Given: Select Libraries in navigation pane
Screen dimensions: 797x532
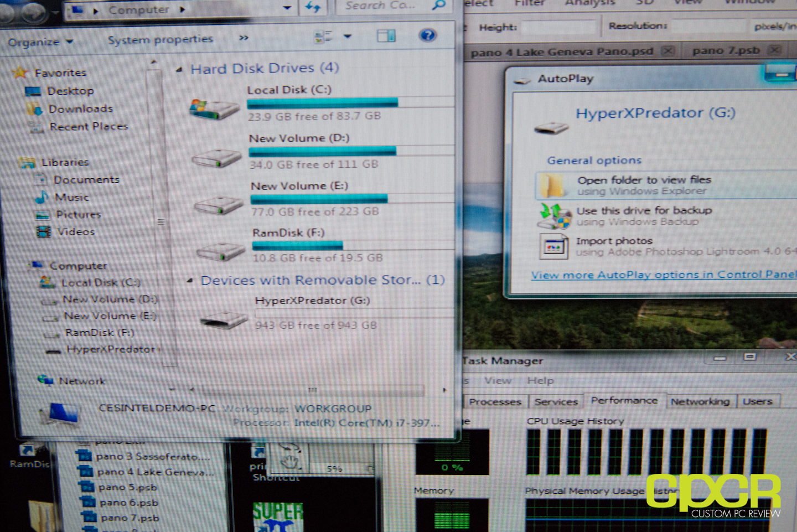Looking at the screenshot, I should tap(65, 162).
